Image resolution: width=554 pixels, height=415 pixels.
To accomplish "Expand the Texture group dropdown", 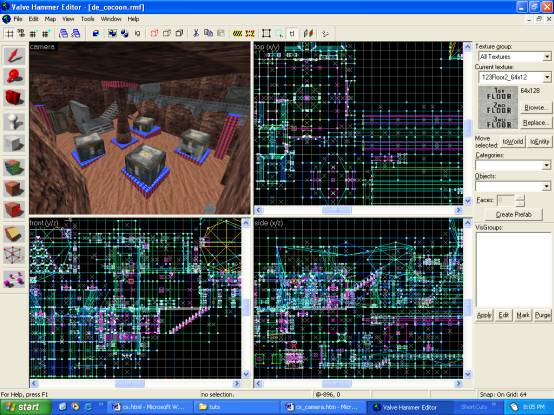I will pyautogui.click(x=547, y=57).
